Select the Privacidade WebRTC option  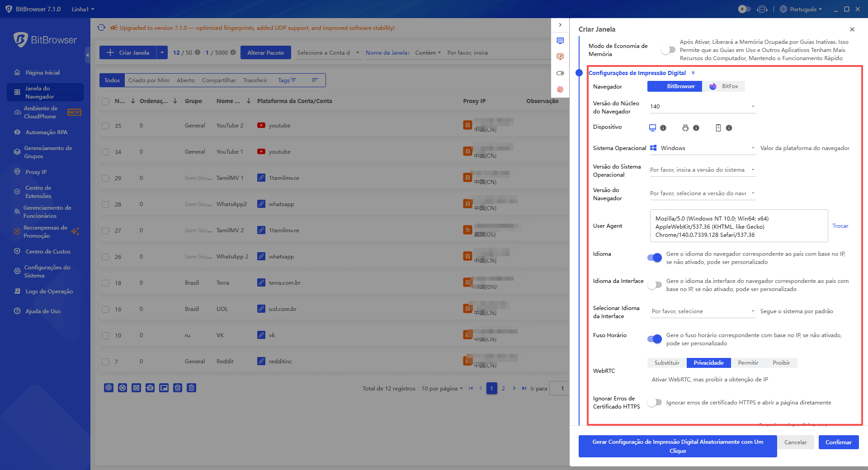click(708, 362)
